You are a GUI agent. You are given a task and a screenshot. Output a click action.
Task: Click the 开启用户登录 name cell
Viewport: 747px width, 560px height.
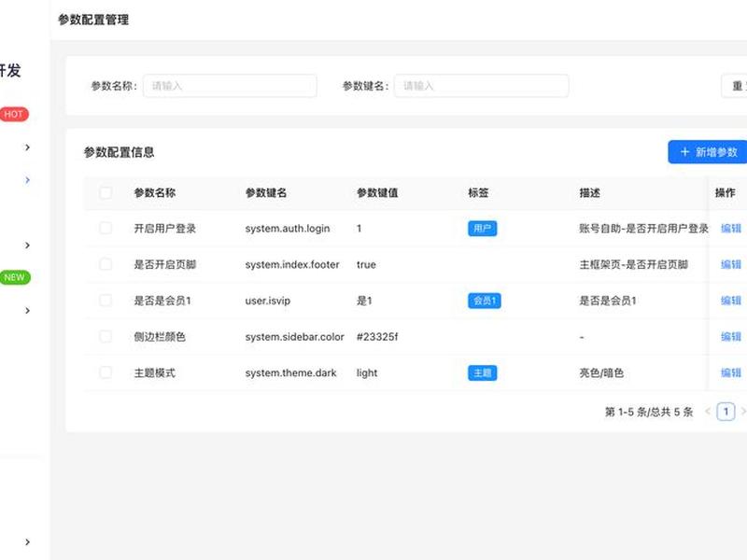[x=165, y=229]
